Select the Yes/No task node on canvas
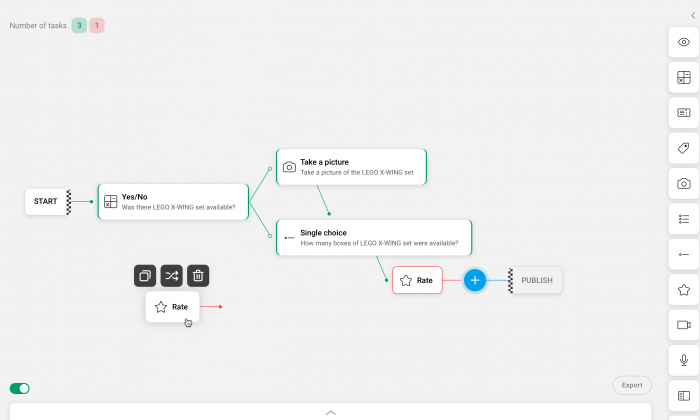Screen dimensions: 700x420 click(173, 202)
